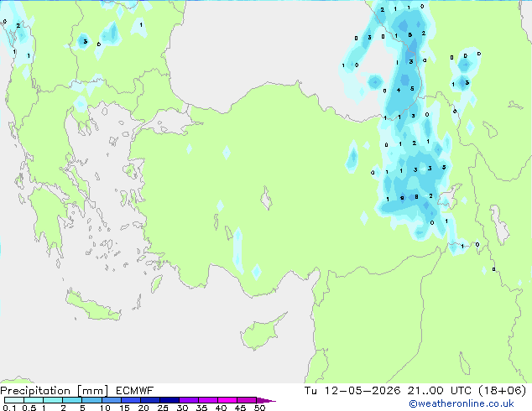Click the 45–50 mm legend color box
Viewport: 532px width, 411px height.
247,400
